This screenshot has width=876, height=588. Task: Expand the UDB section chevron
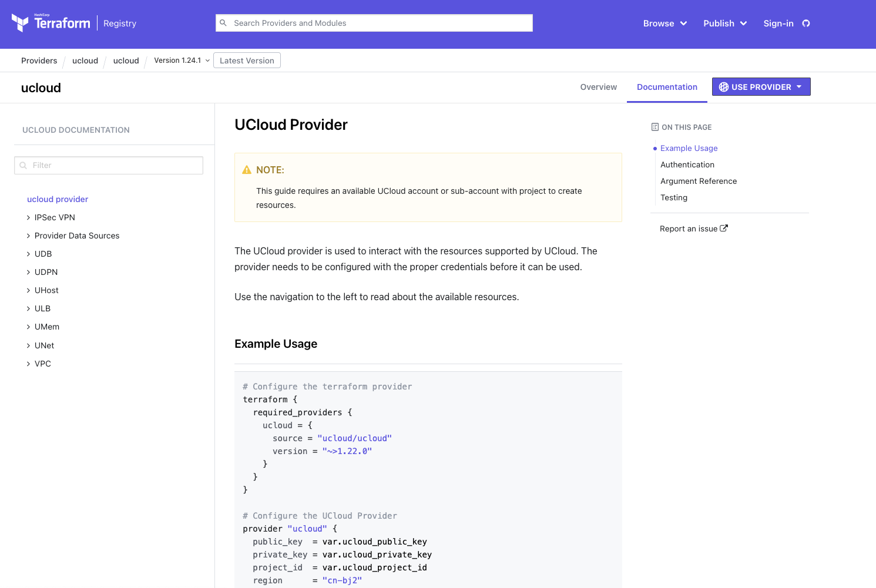pyautogui.click(x=28, y=254)
